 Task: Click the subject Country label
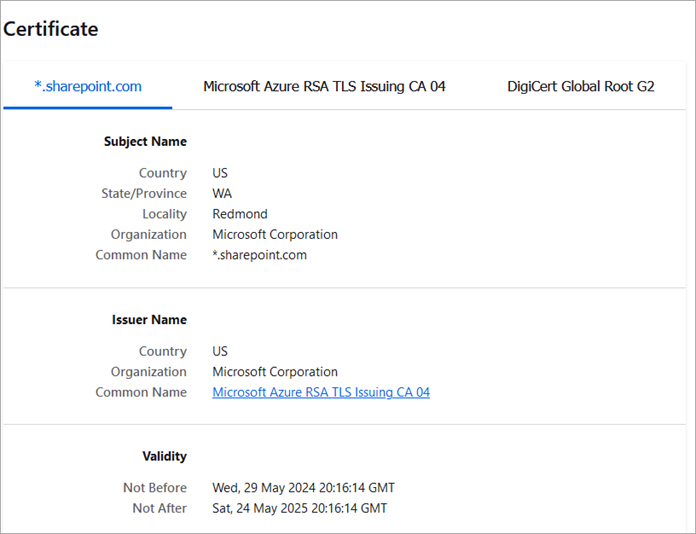(162, 173)
